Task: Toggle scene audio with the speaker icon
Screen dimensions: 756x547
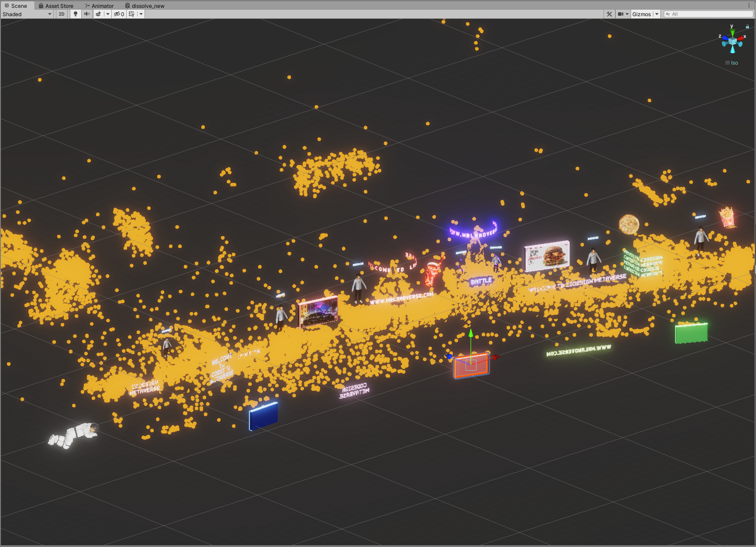Action: click(x=86, y=14)
